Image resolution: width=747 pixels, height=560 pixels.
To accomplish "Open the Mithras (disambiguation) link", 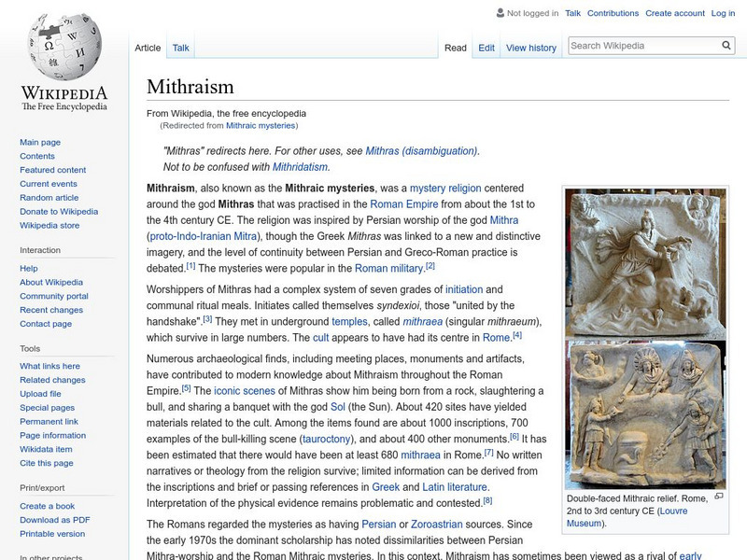I will [x=421, y=151].
